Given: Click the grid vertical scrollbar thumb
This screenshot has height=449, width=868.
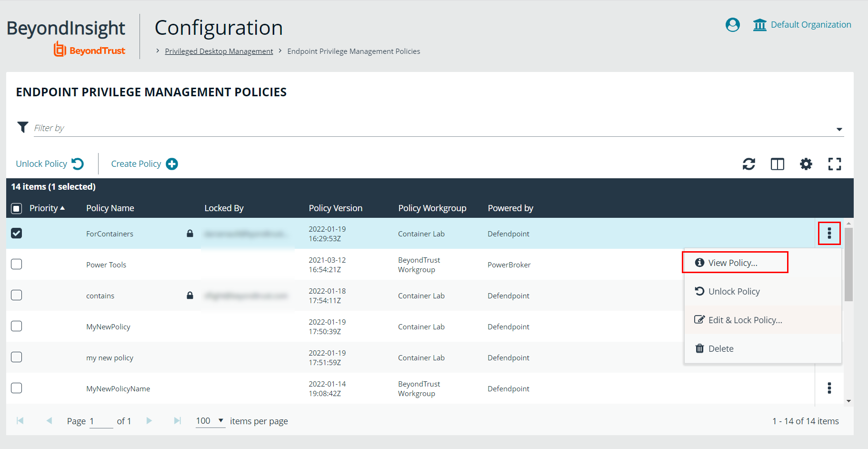Looking at the screenshot, I should click(848, 264).
